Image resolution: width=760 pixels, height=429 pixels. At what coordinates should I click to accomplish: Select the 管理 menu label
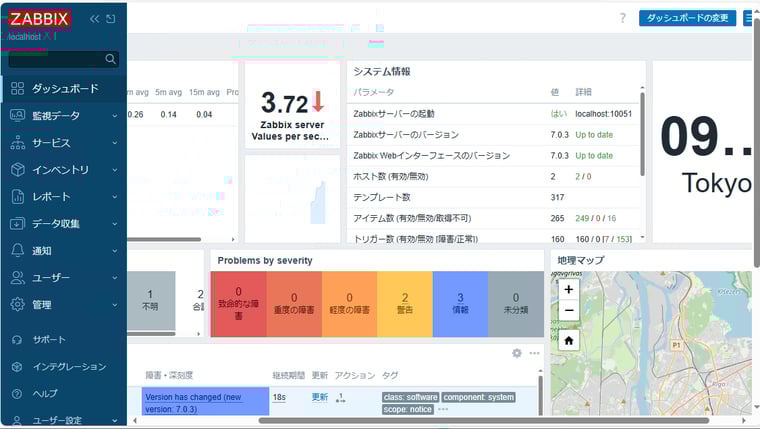click(x=42, y=305)
